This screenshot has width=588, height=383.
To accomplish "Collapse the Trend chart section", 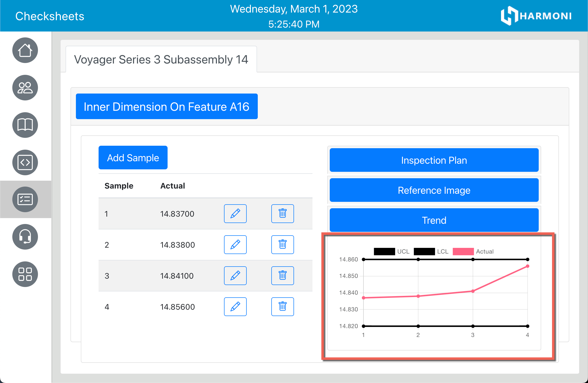I will tap(434, 220).
